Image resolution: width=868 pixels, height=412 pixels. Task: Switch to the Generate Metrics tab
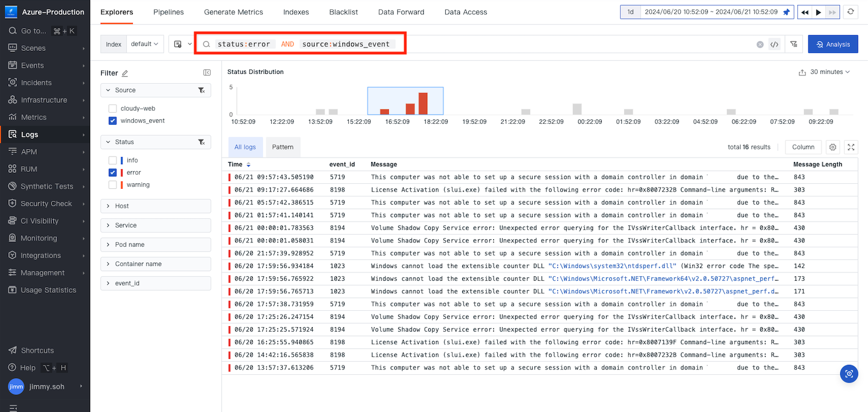click(x=234, y=12)
